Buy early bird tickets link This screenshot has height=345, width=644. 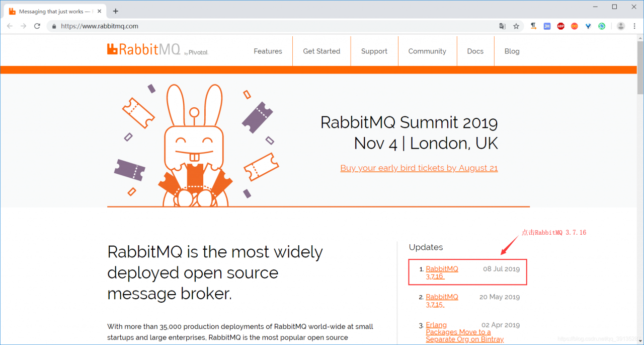[419, 168]
